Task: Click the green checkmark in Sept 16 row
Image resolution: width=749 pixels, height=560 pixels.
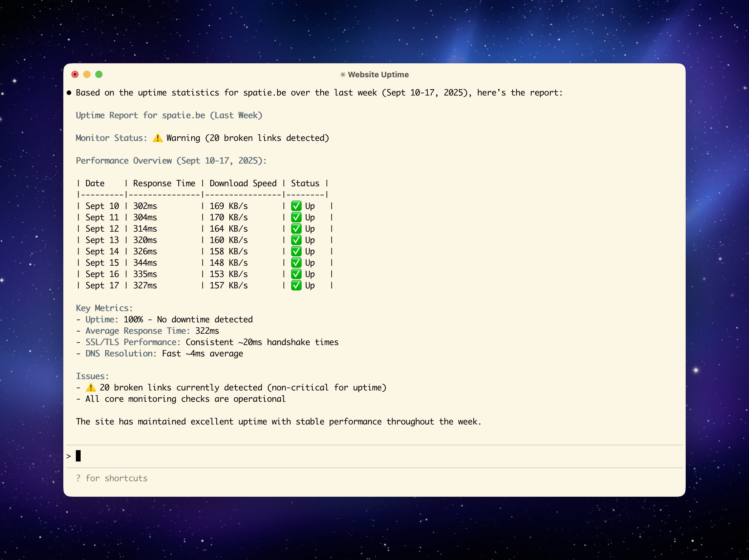Action: [296, 274]
